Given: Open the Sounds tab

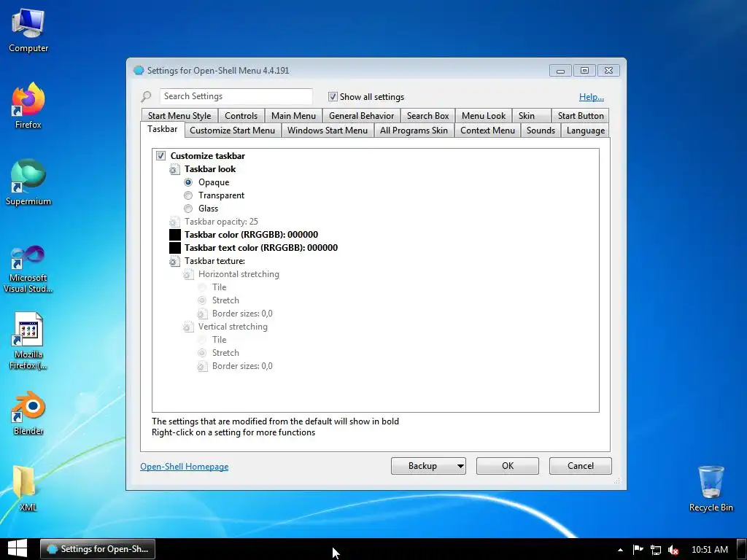Looking at the screenshot, I should (x=541, y=131).
